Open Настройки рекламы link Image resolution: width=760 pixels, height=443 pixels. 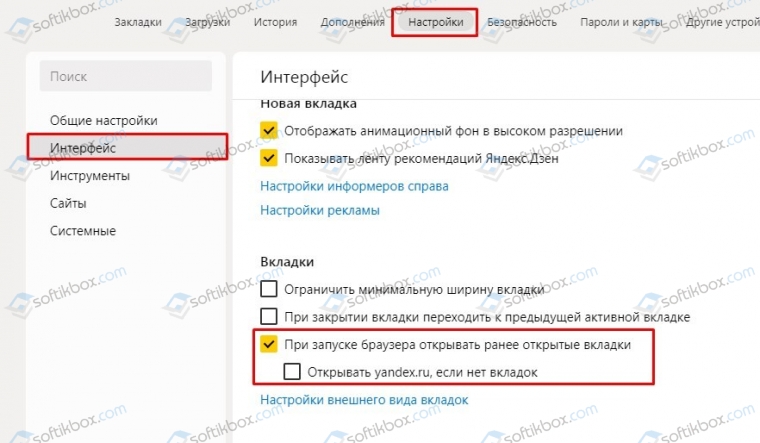(320, 210)
